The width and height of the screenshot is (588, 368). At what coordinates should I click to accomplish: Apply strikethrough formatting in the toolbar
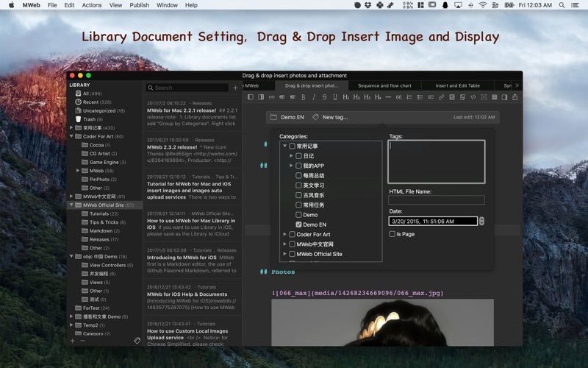tap(324, 97)
